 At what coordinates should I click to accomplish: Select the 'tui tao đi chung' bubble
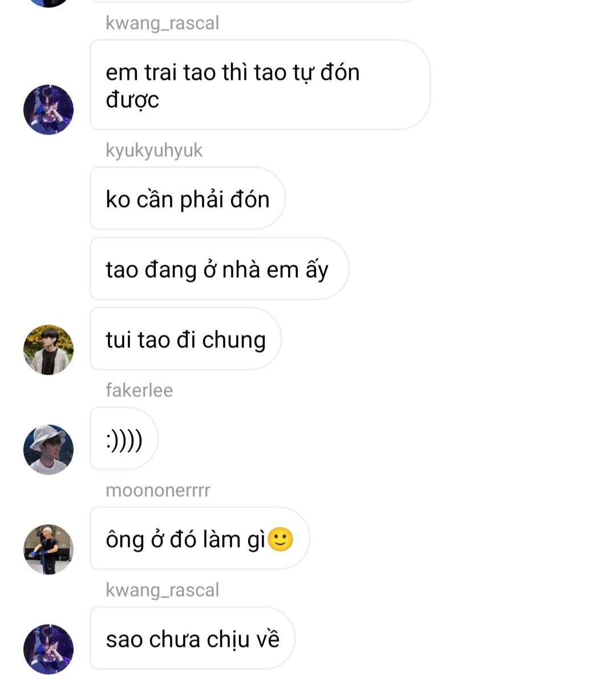pos(186,339)
